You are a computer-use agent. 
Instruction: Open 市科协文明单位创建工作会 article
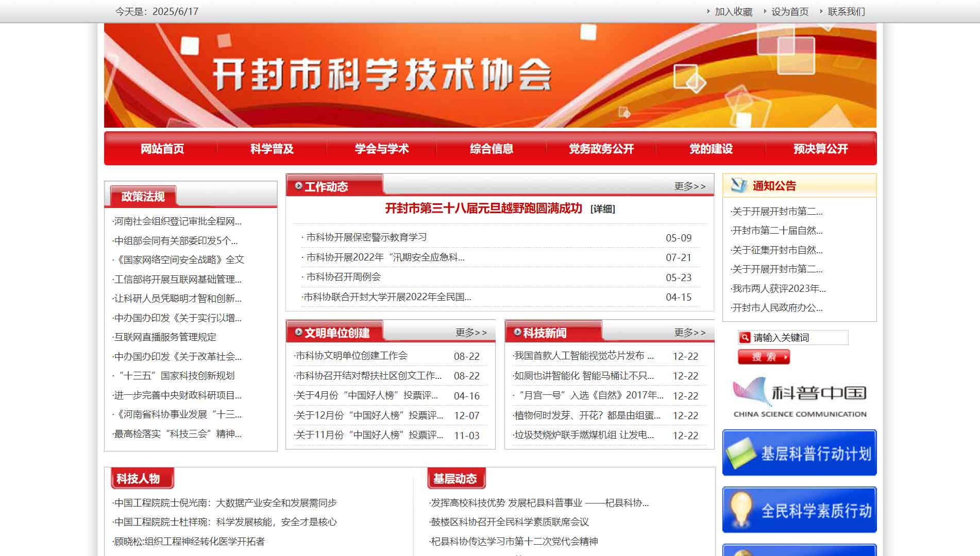pyautogui.click(x=351, y=356)
